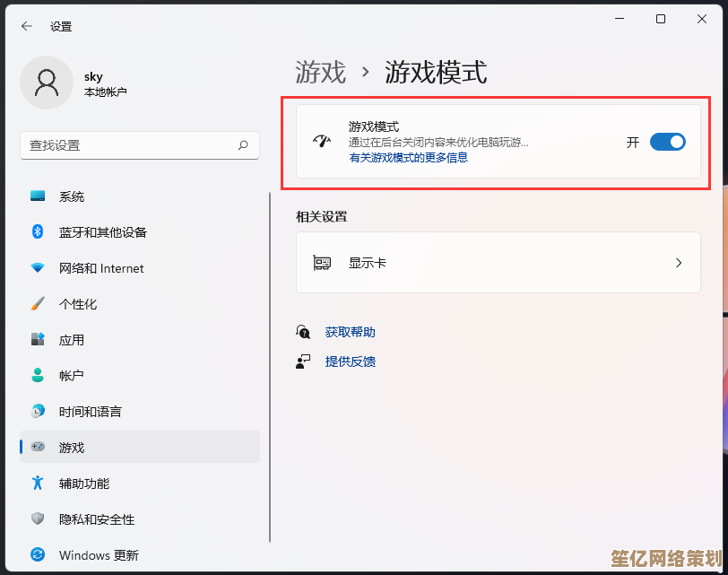This screenshot has width=728, height=575.
Task: Click the Time and language globe icon
Action: (x=38, y=412)
